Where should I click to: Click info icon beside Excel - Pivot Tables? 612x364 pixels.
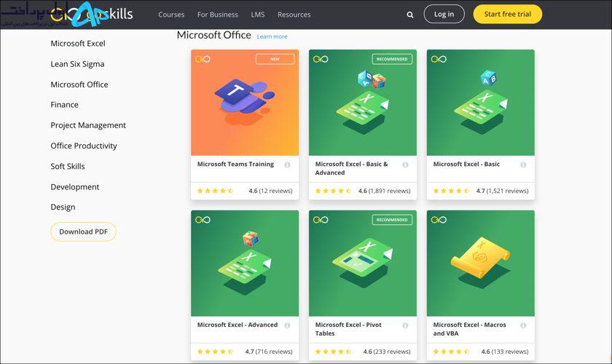(x=405, y=325)
